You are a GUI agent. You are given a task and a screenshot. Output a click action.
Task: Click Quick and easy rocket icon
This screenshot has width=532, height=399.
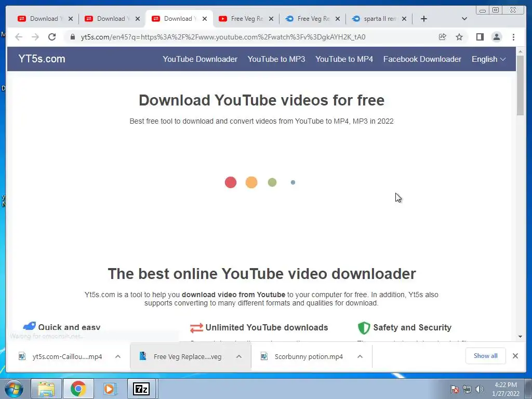[29, 326]
